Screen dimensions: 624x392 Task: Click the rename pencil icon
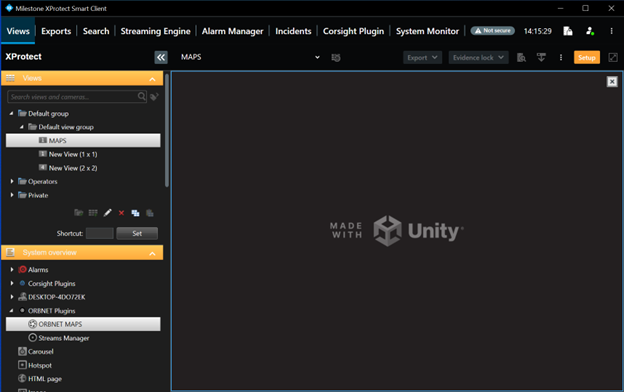click(107, 213)
